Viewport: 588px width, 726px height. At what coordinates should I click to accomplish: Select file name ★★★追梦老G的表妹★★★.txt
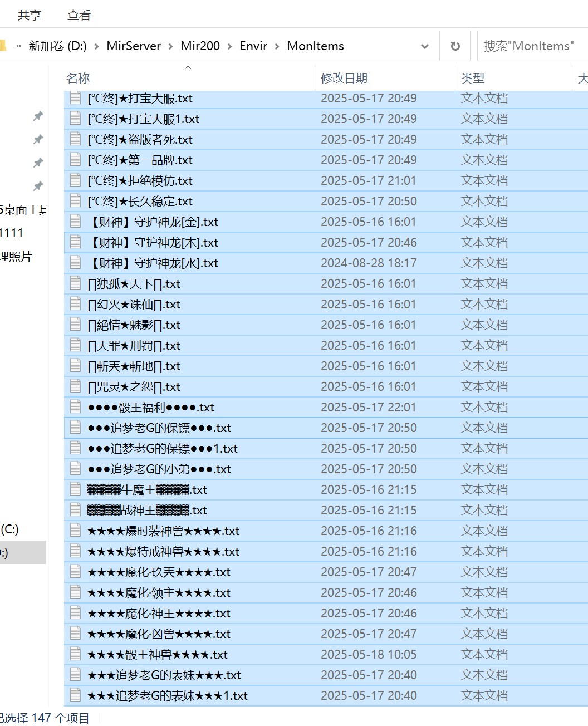pyautogui.click(x=164, y=675)
